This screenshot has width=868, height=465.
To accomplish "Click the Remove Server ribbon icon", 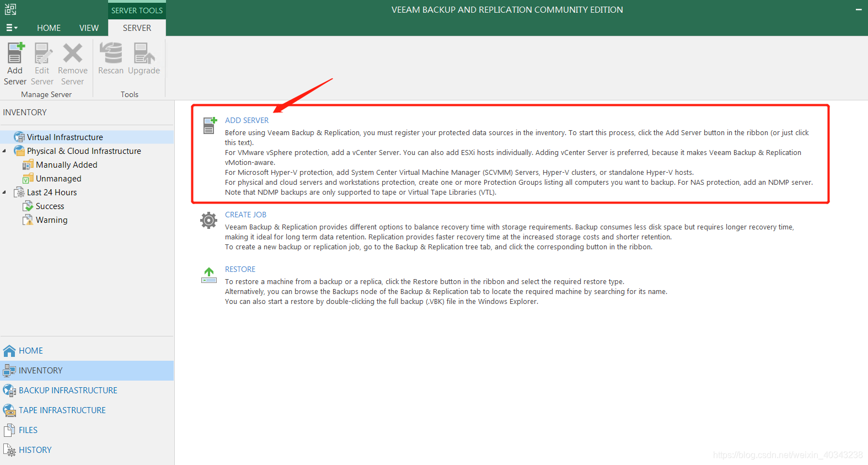I will tap(72, 54).
